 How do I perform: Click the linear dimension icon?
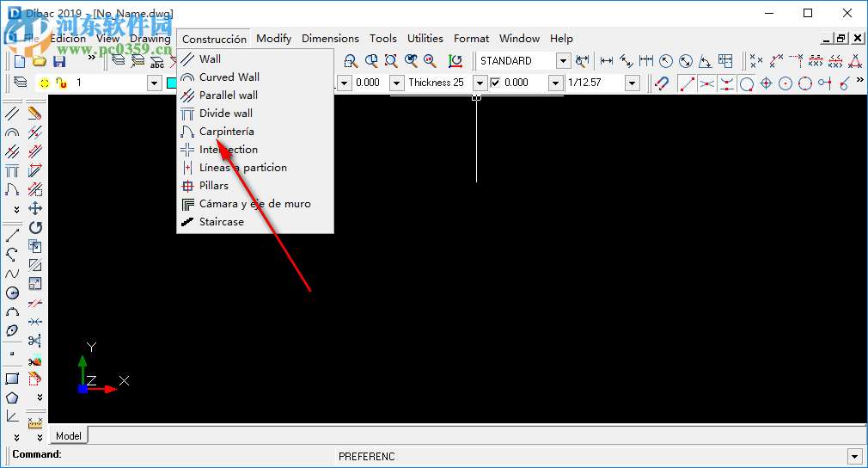[607, 61]
